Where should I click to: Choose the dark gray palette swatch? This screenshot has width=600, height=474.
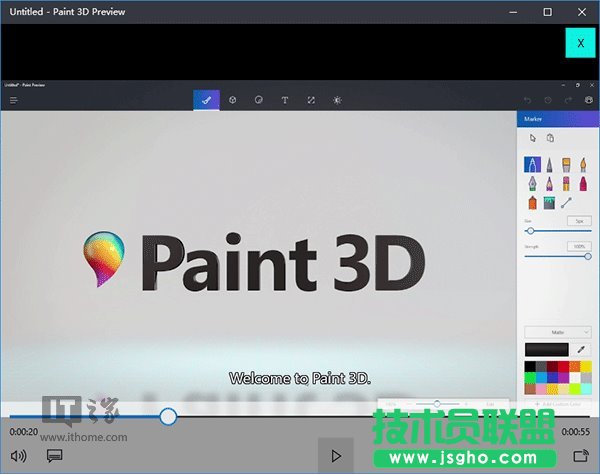541,366
